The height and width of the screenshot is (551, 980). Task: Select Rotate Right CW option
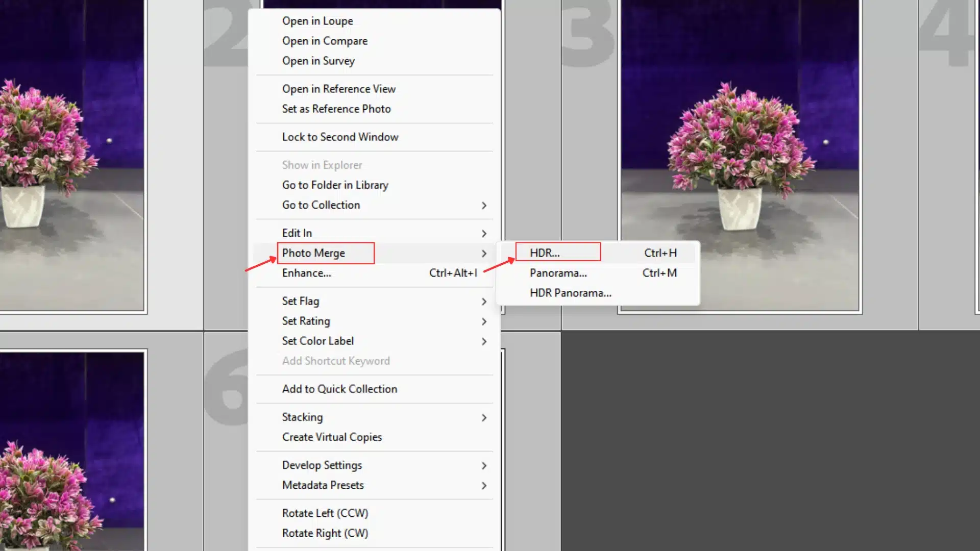[325, 533]
